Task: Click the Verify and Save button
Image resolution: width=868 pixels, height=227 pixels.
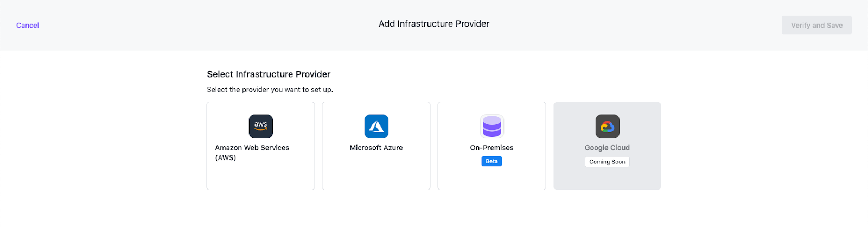Action: 816,25
